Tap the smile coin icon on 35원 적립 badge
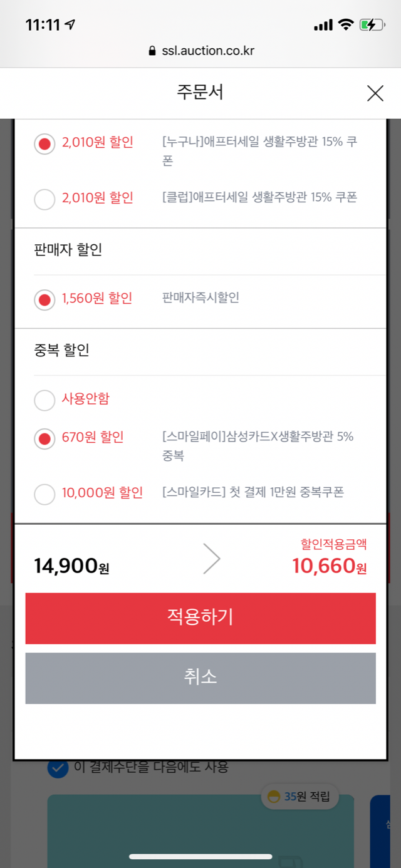The height and width of the screenshot is (868, 401). (274, 797)
